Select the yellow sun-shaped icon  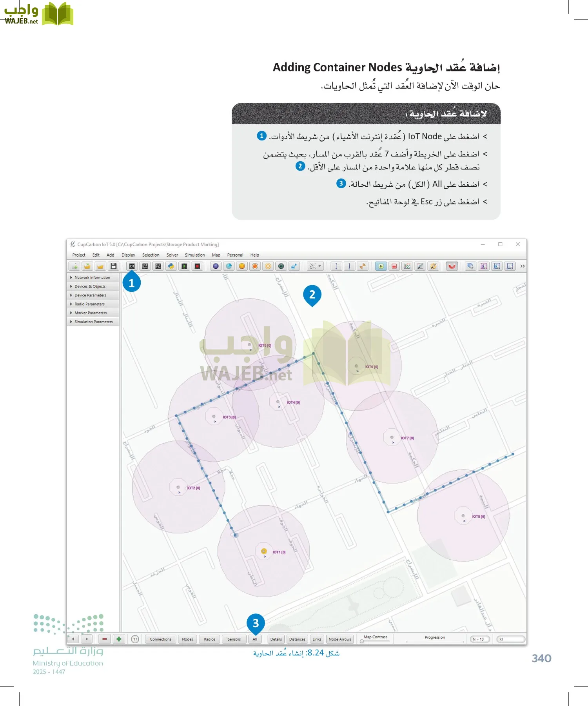click(268, 266)
